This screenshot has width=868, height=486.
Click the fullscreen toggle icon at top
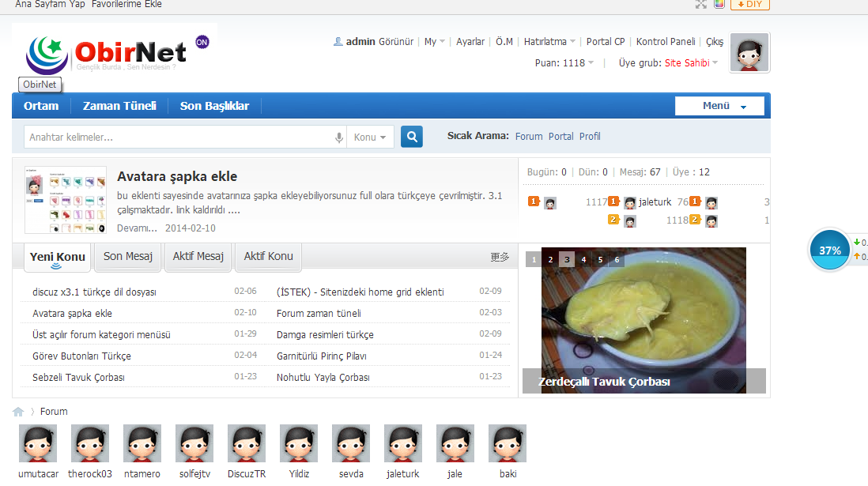pyautogui.click(x=701, y=5)
